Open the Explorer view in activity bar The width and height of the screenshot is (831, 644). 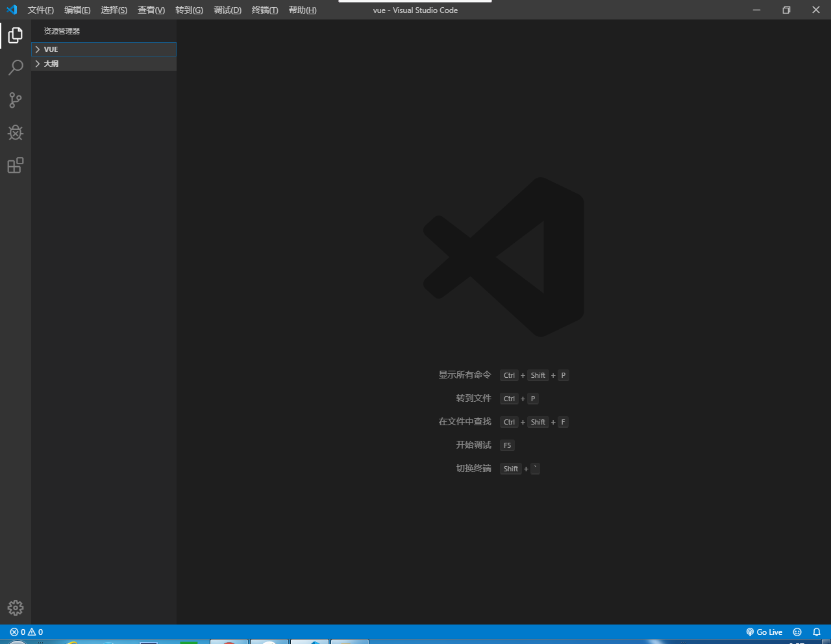coord(16,35)
